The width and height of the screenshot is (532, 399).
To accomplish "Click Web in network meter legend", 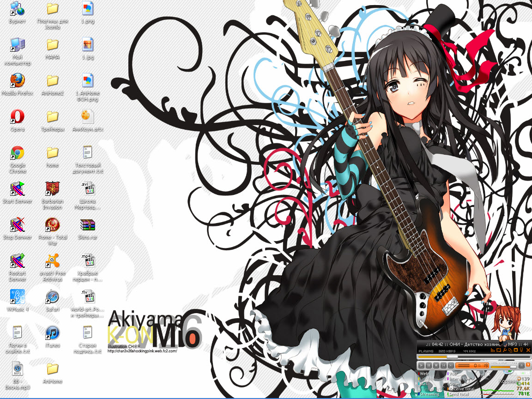I will [424, 374].
